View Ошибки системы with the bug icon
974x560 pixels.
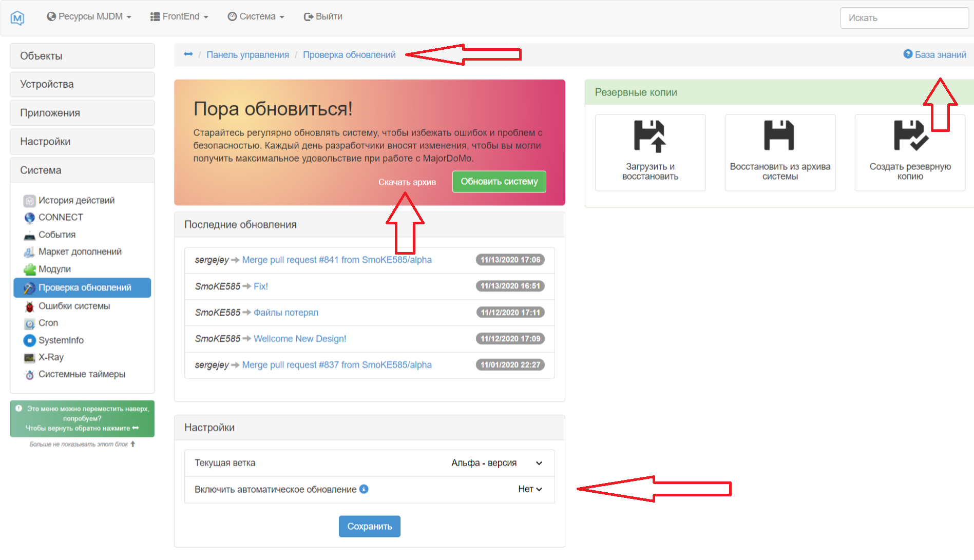pos(74,305)
